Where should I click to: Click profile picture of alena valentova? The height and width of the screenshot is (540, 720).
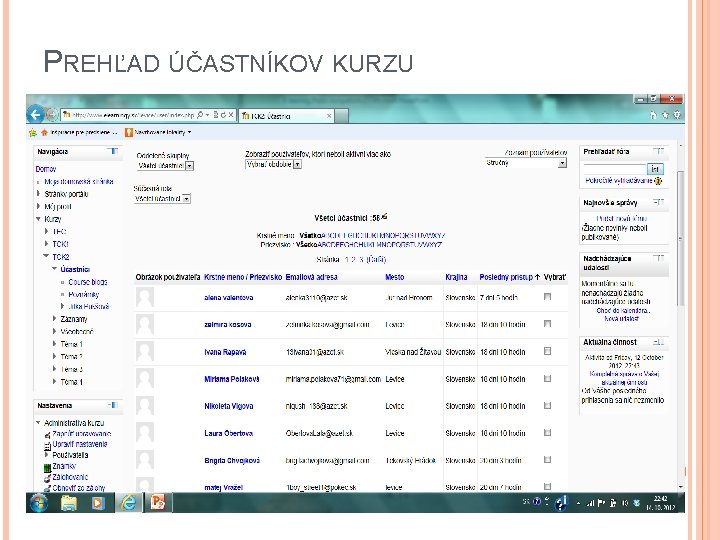click(145, 297)
